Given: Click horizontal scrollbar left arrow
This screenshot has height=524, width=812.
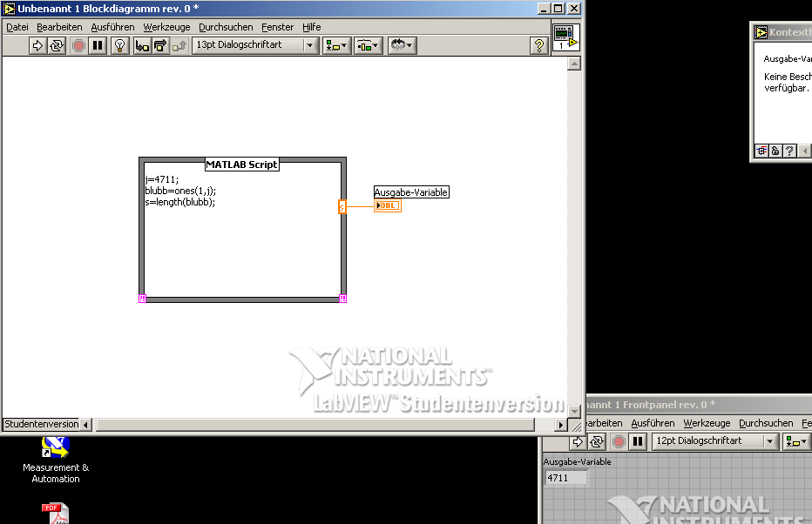Looking at the screenshot, I should [86, 425].
